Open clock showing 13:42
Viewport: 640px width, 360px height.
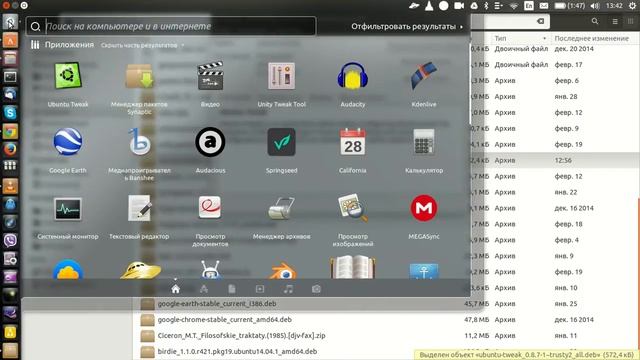(614, 6)
